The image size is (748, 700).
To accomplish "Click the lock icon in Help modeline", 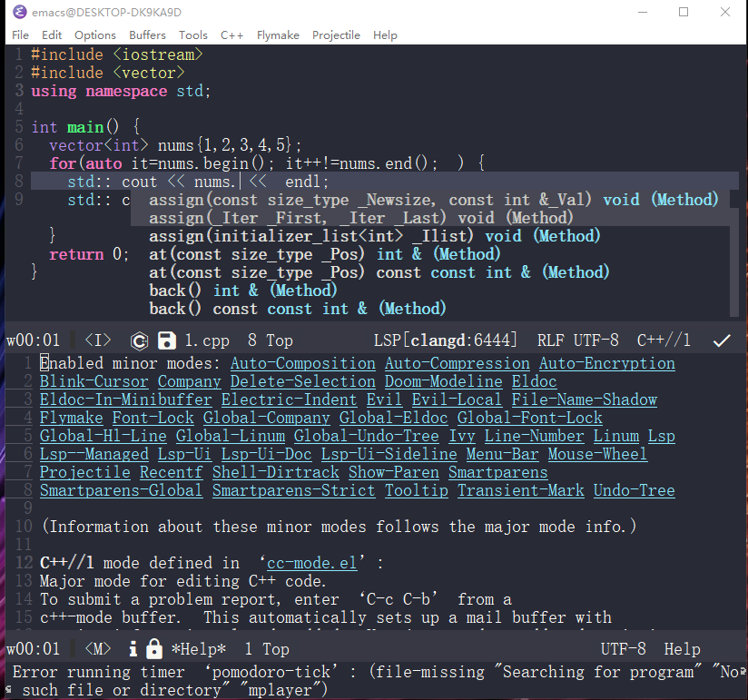I will point(153,649).
